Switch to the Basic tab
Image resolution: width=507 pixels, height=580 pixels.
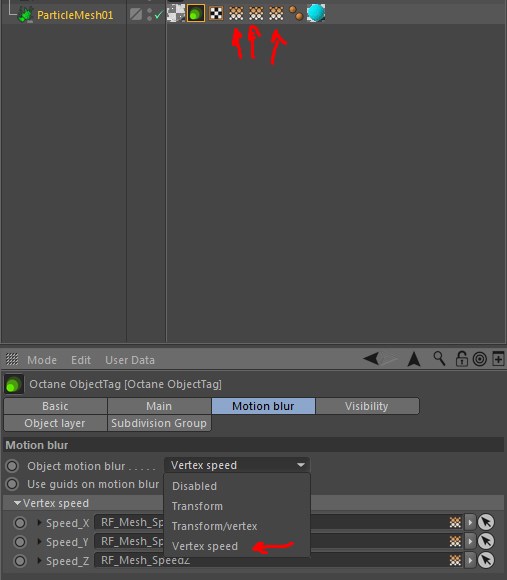(55, 406)
